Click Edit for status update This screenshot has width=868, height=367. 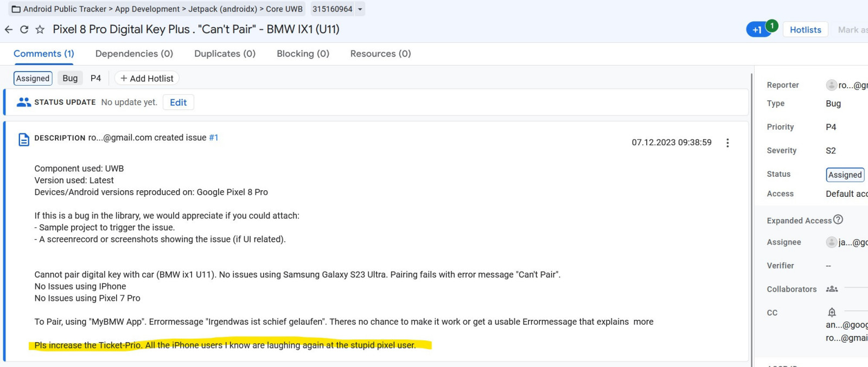tap(178, 102)
